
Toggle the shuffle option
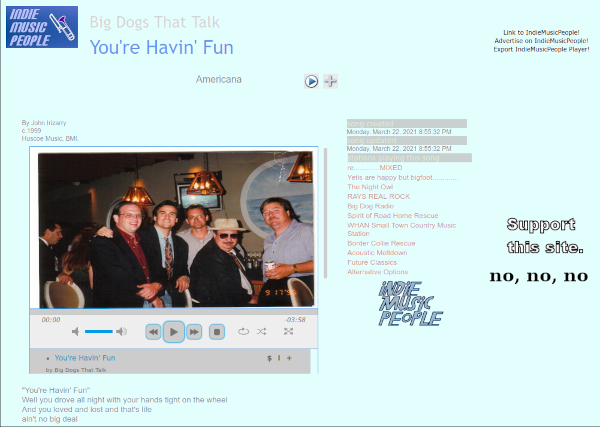(x=262, y=331)
